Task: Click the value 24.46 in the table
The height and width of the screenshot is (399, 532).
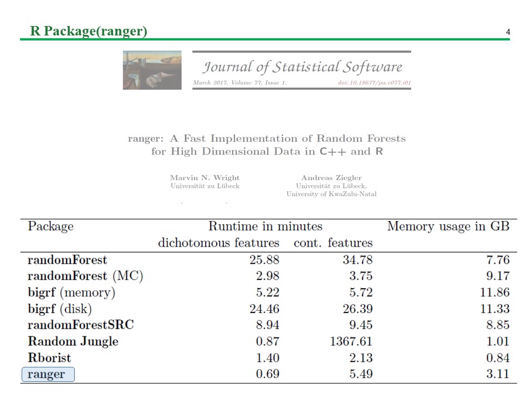Action: [x=264, y=309]
